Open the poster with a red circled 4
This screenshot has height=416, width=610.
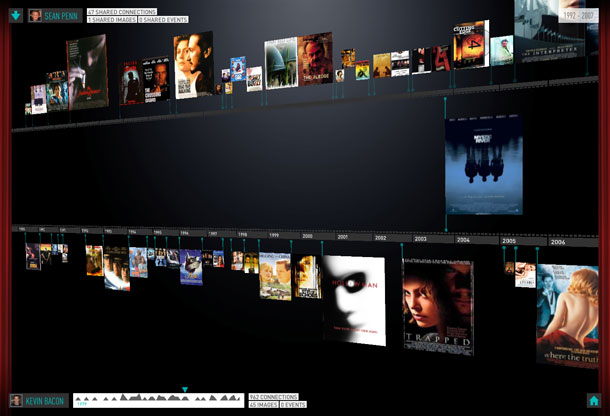tap(471, 45)
